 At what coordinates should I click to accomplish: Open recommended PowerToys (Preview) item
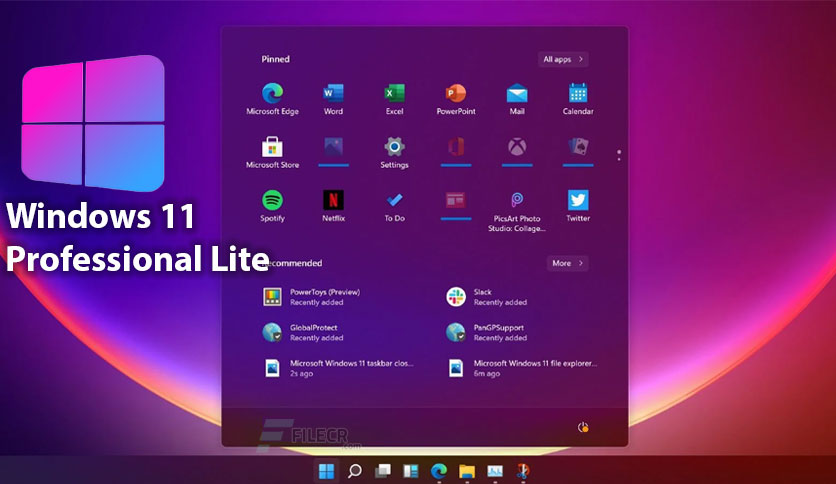point(312,297)
